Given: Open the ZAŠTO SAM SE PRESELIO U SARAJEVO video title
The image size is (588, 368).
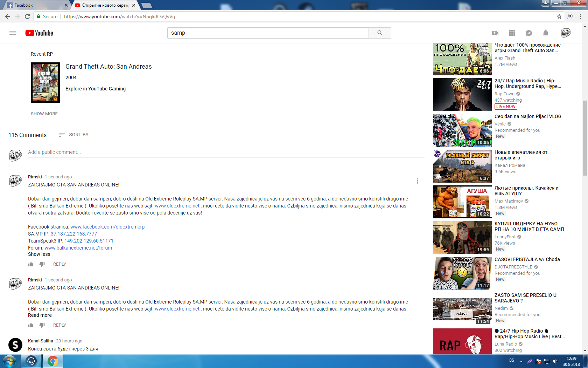Looking at the screenshot, I should pyautogui.click(x=525, y=298).
